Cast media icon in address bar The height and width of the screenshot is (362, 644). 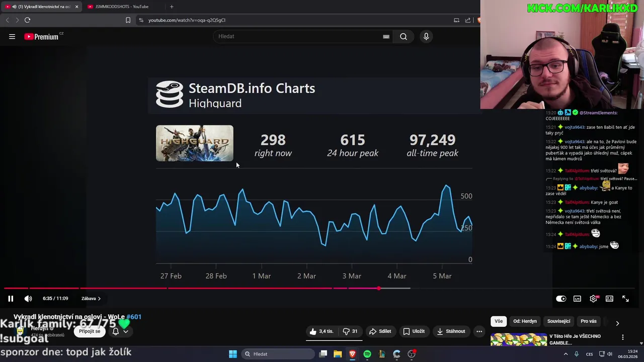[x=456, y=20]
